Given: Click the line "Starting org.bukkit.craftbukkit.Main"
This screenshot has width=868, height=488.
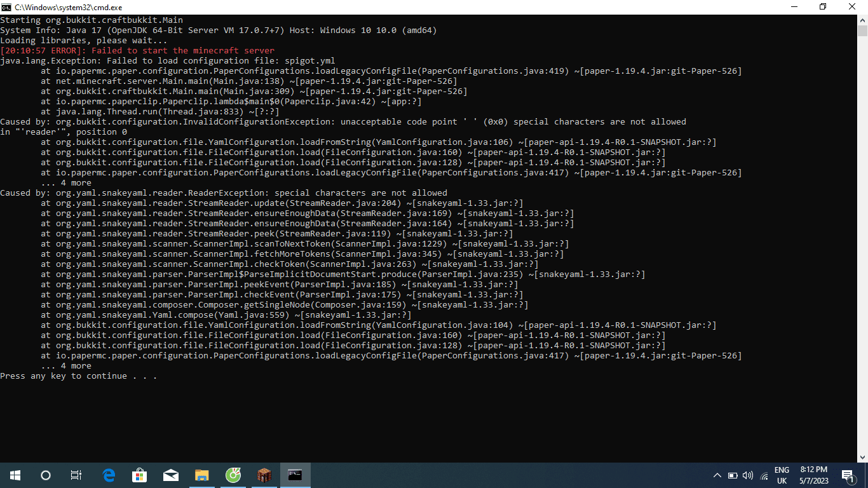Looking at the screenshot, I should [x=92, y=20].
